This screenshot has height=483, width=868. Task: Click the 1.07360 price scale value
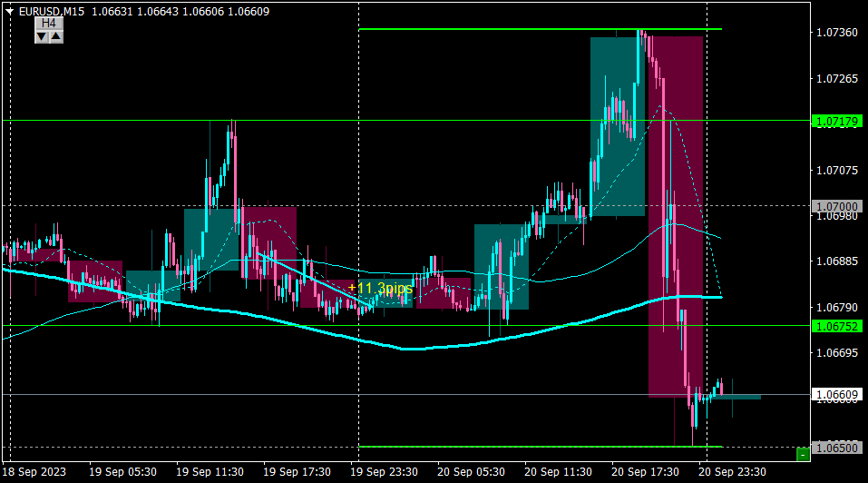click(x=837, y=33)
